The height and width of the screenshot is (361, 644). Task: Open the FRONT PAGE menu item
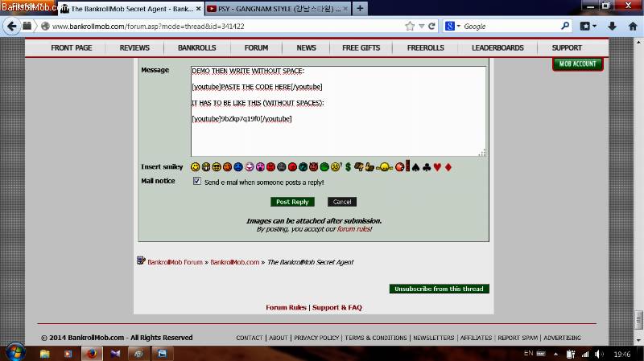(x=72, y=47)
